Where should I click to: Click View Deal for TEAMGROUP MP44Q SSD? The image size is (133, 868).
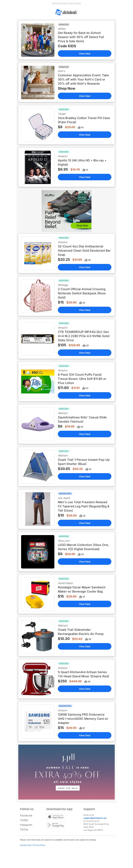(84, 353)
